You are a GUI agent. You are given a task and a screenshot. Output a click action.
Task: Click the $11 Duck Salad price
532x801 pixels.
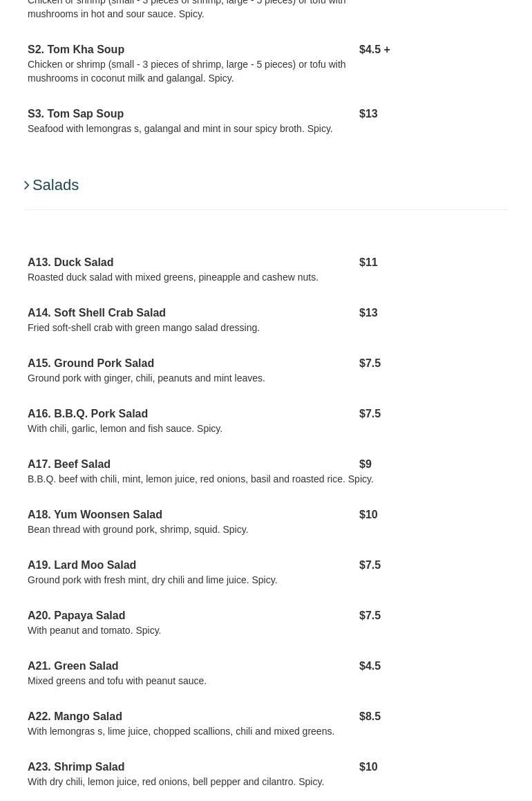click(x=368, y=263)
